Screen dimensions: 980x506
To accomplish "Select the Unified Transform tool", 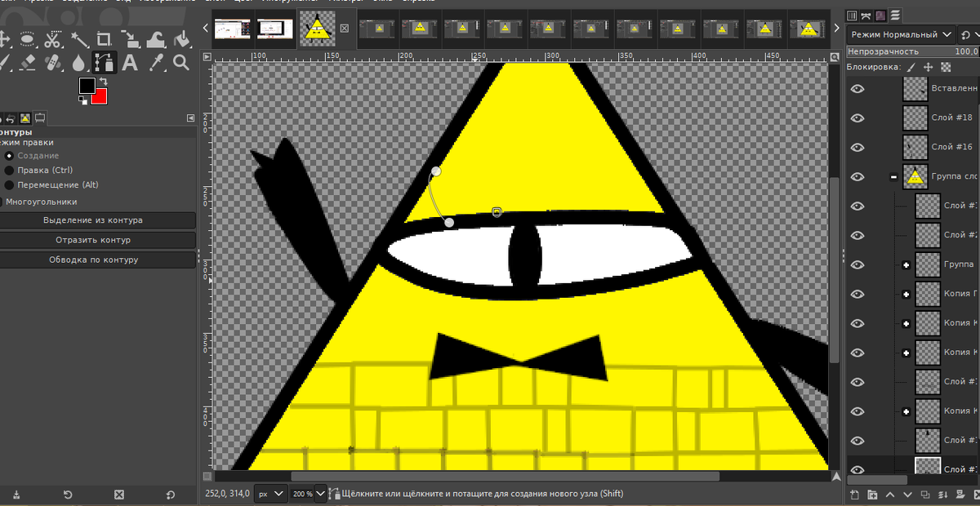I will point(131,38).
